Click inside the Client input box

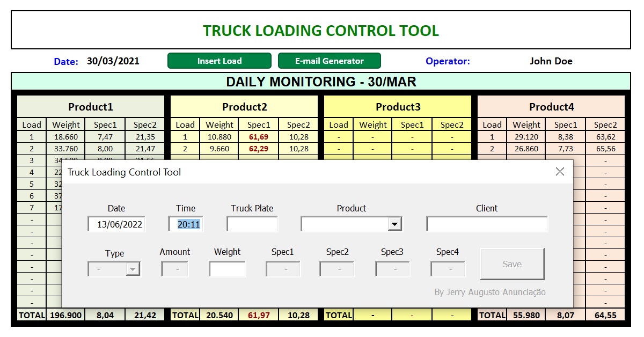point(486,224)
